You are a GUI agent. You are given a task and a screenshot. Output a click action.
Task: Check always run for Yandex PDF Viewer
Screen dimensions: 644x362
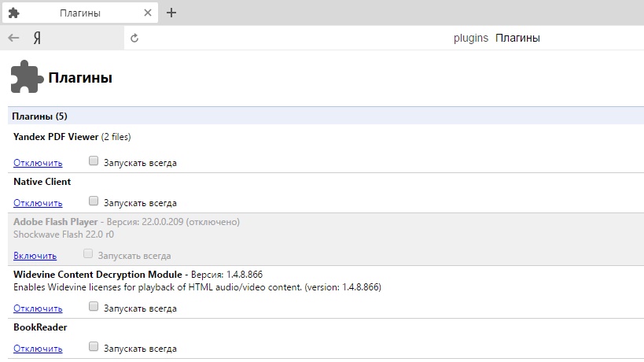click(x=94, y=161)
